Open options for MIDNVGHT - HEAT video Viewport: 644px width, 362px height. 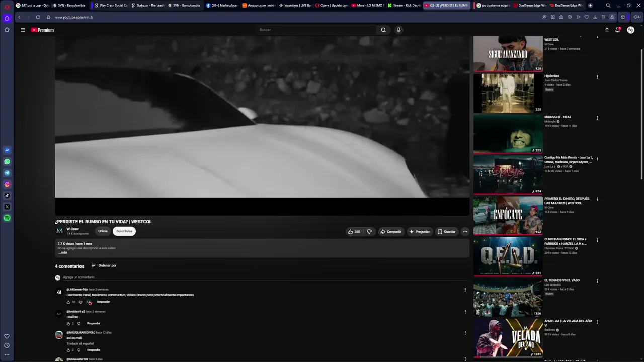(x=597, y=118)
